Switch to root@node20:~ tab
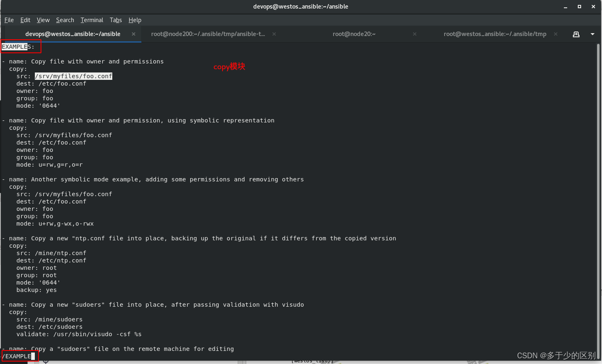The image size is (602, 364). click(x=354, y=34)
